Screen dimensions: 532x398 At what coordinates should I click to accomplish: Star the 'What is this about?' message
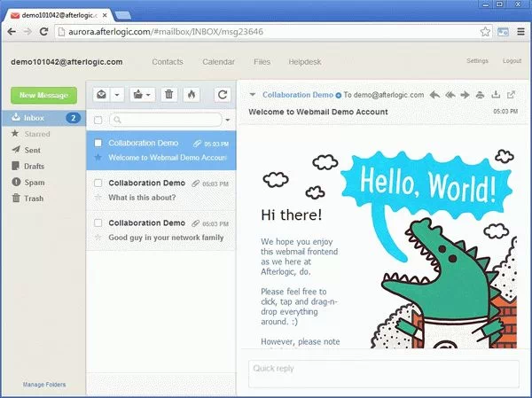[x=98, y=198]
